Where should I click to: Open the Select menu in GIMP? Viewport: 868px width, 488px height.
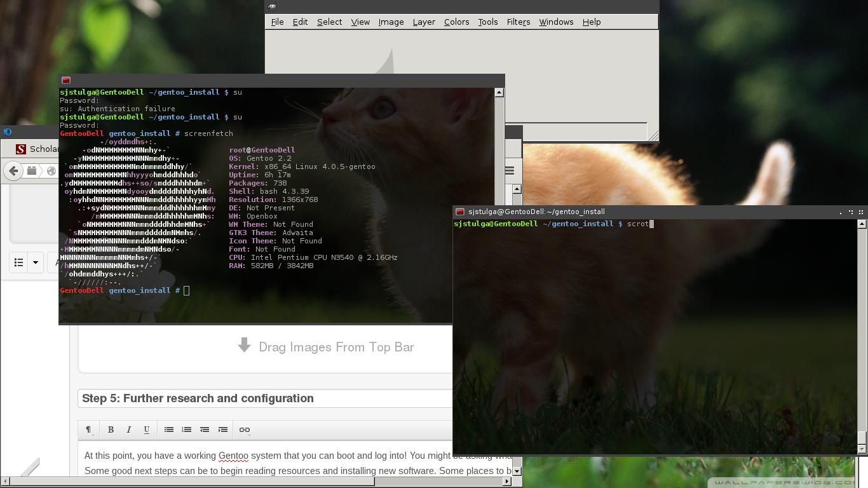330,22
